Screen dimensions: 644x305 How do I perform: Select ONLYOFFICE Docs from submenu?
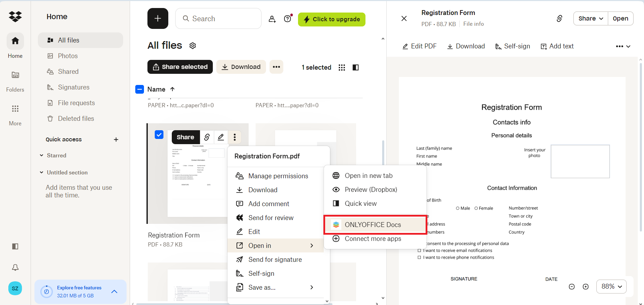coord(372,225)
